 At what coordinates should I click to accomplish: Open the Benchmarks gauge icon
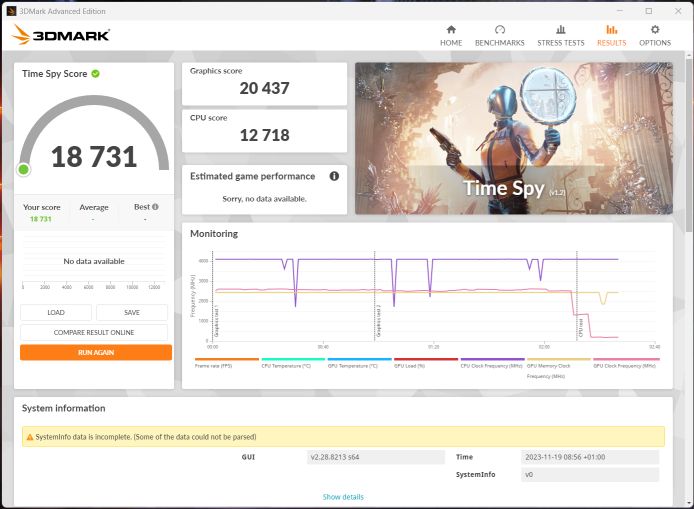500,30
